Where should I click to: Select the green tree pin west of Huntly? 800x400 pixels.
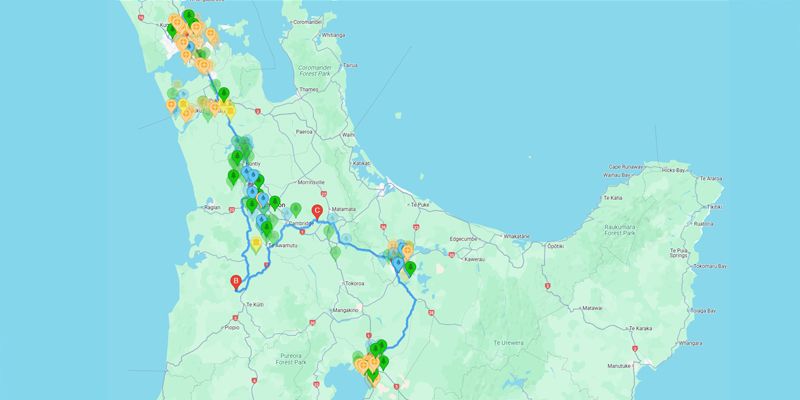234,177
